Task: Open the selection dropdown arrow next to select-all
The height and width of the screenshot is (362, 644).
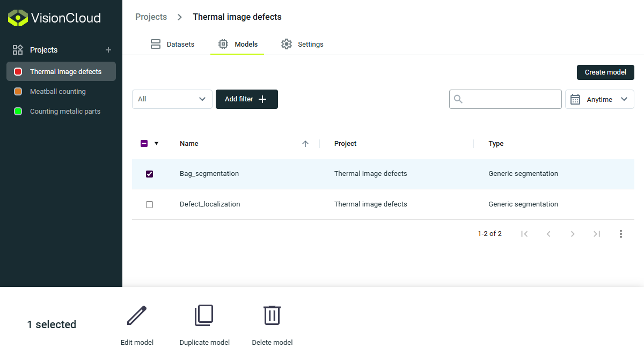Action: (156, 143)
